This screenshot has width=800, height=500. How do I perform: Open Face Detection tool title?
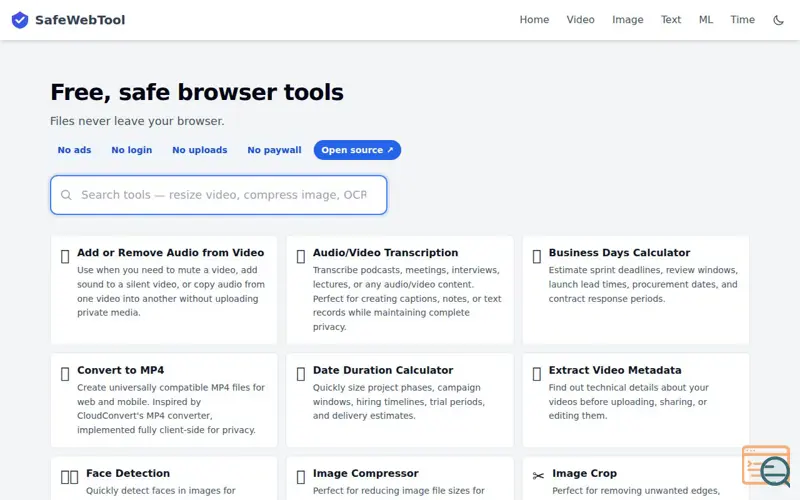(x=128, y=473)
